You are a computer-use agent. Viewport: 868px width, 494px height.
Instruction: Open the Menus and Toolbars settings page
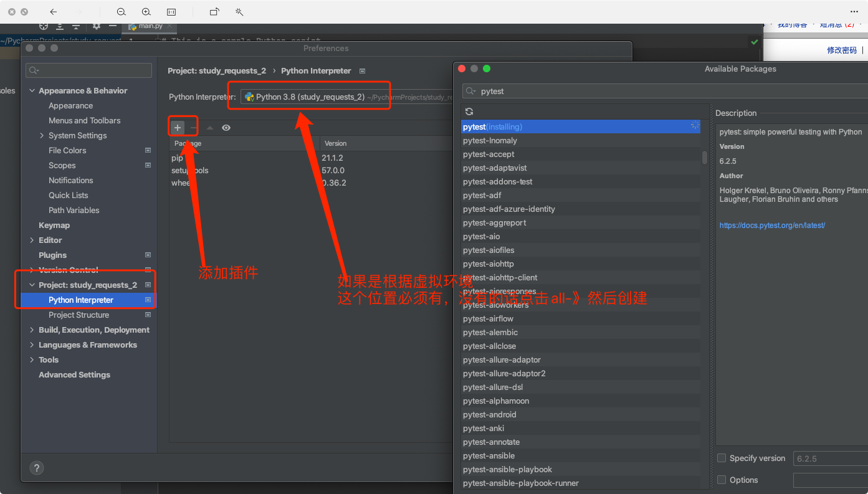pos(85,120)
